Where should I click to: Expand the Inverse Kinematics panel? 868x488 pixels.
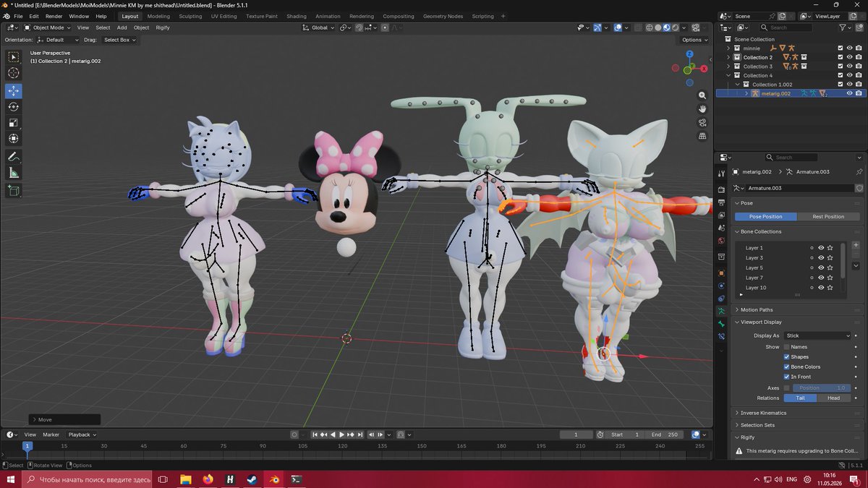click(798, 413)
